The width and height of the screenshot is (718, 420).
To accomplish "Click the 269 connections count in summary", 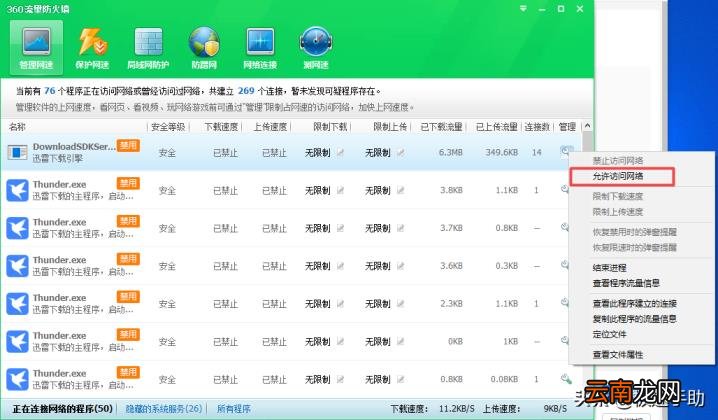I will pyautogui.click(x=246, y=91).
